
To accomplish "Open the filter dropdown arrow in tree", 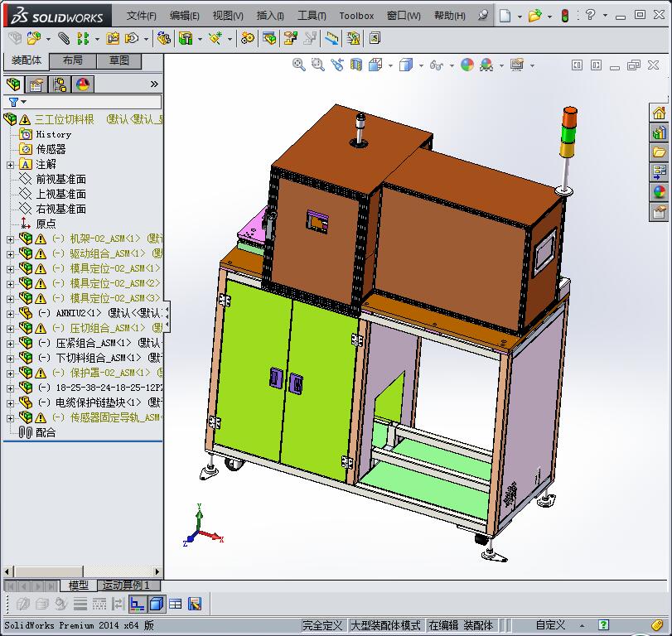I will point(23,102).
